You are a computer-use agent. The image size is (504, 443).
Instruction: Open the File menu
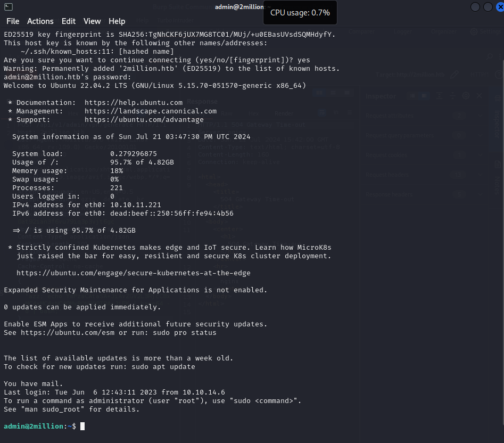tap(13, 21)
